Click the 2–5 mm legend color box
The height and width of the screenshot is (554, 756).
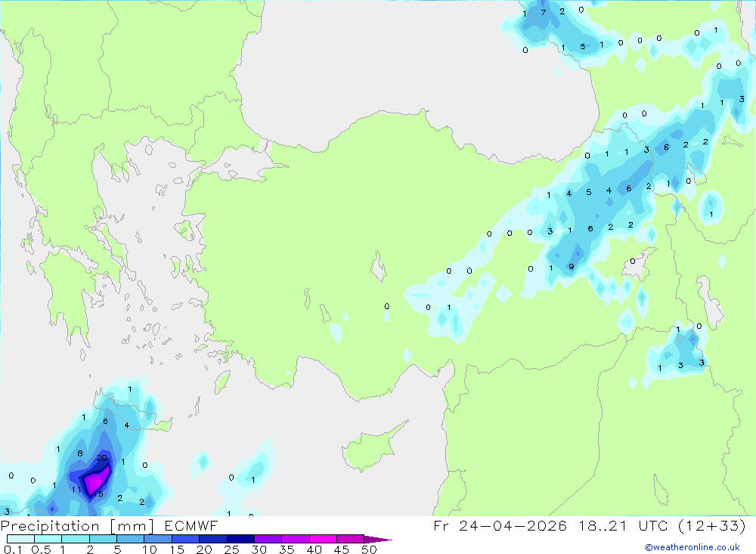(103, 539)
